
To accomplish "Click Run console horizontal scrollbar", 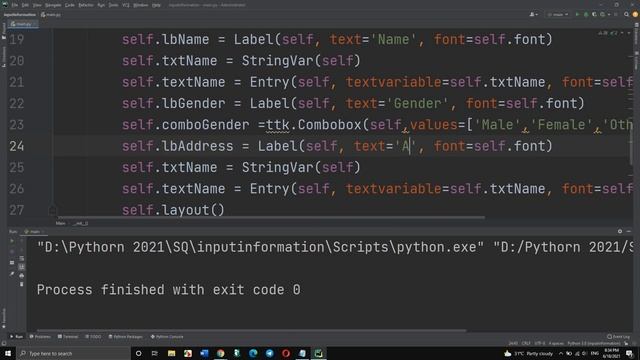I will point(251,331).
